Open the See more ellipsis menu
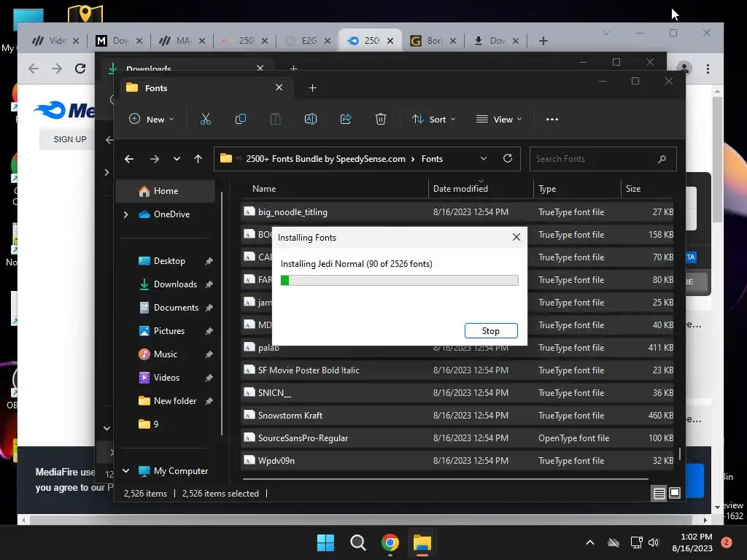This screenshot has height=560, width=747. pos(552,120)
